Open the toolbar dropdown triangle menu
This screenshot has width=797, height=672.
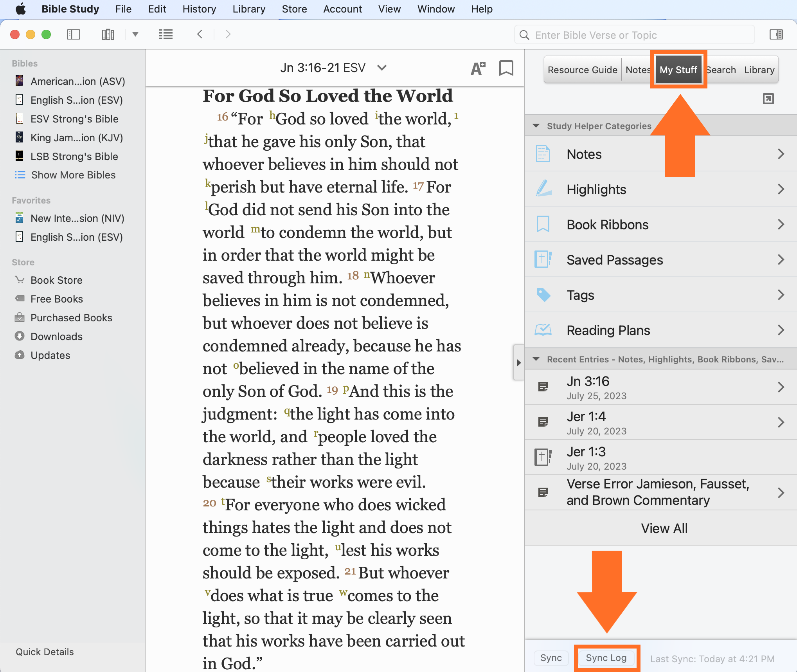[135, 34]
